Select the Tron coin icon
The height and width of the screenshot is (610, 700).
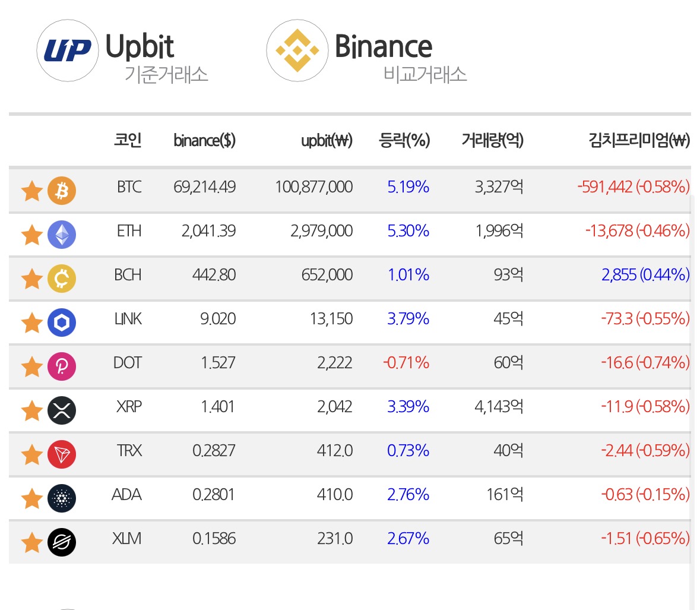(62, 454)
